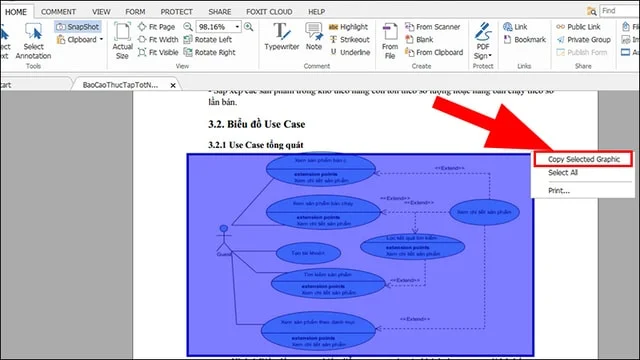Screen dimensions: 640x360
Task: Select the Underline tool
Action: [350, 52]
